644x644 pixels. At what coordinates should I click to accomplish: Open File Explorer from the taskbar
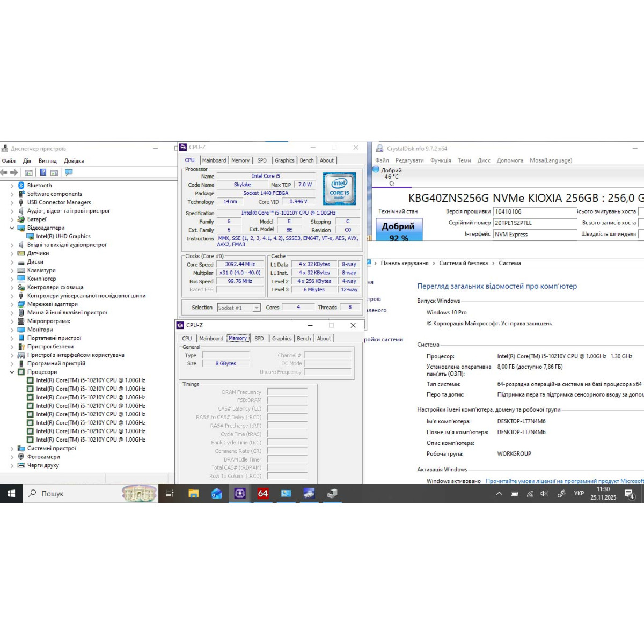[x=194, y=493]
